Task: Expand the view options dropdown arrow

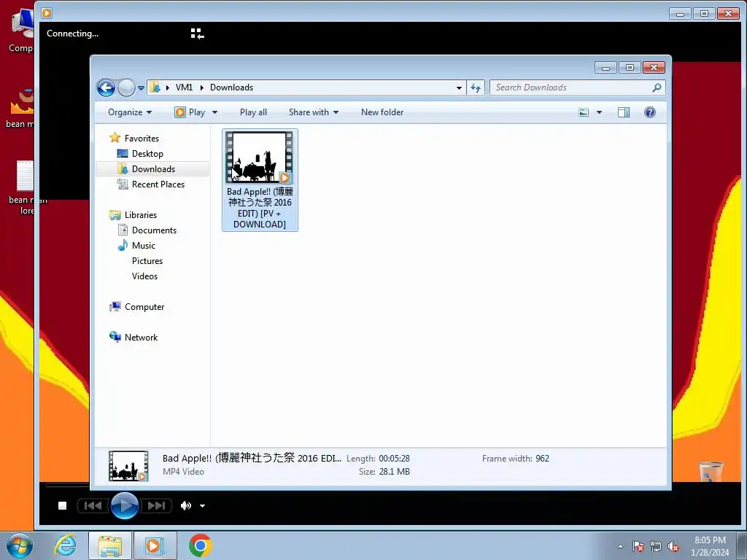Action: click(600, 112)
